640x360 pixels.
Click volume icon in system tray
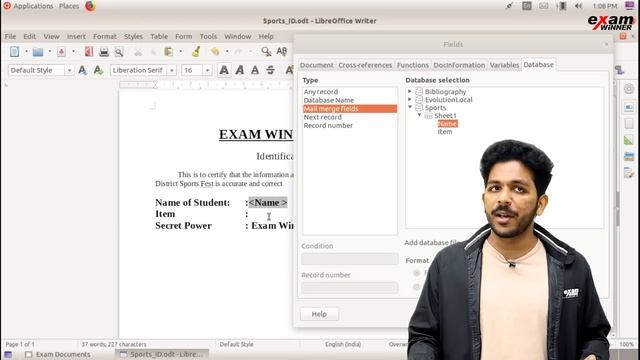pyautogui.click(x=578, y=6)
